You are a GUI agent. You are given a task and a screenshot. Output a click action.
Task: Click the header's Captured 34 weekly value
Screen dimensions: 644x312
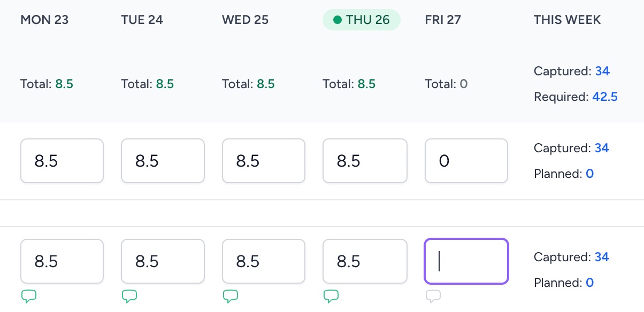602,71
